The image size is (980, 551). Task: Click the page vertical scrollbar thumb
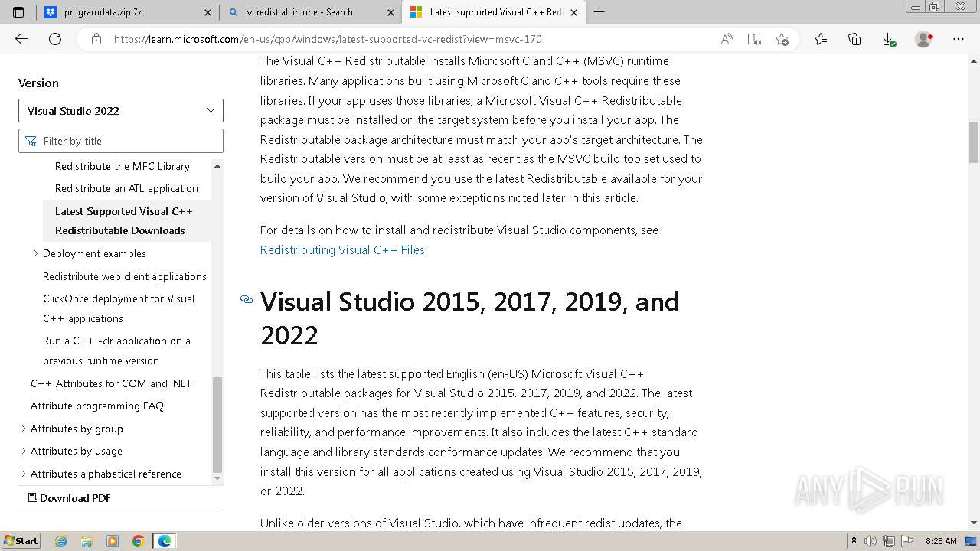click(974, 142)
